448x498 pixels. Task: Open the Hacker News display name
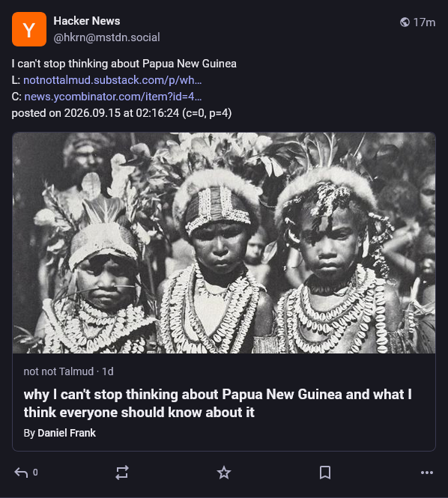87,21
